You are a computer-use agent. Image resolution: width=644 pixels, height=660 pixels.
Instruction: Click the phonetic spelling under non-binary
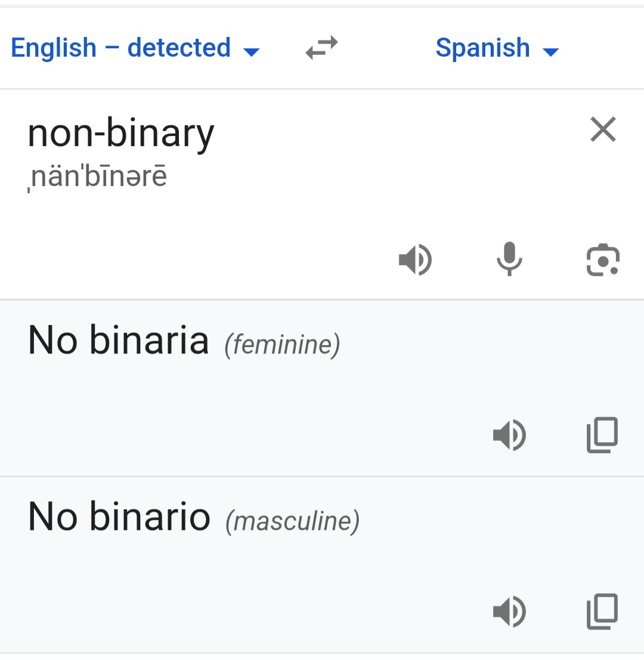97,177
